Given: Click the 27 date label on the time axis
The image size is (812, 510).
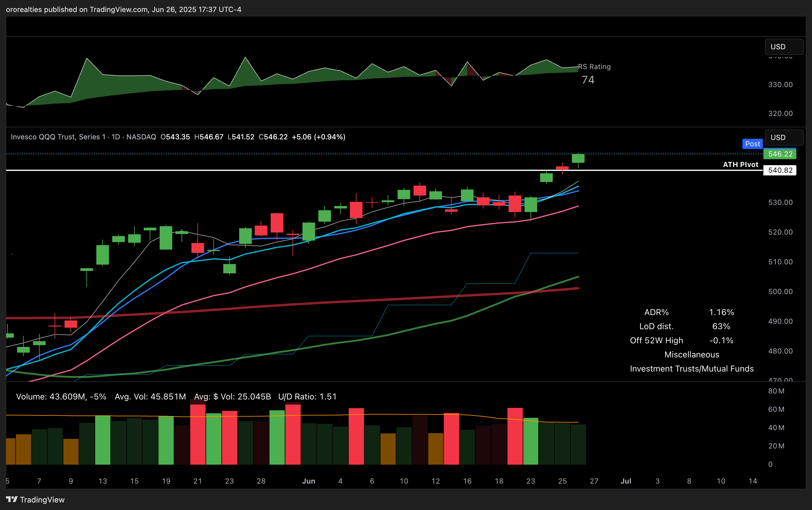Looking at the screenshot, I should tap(594, 481).
